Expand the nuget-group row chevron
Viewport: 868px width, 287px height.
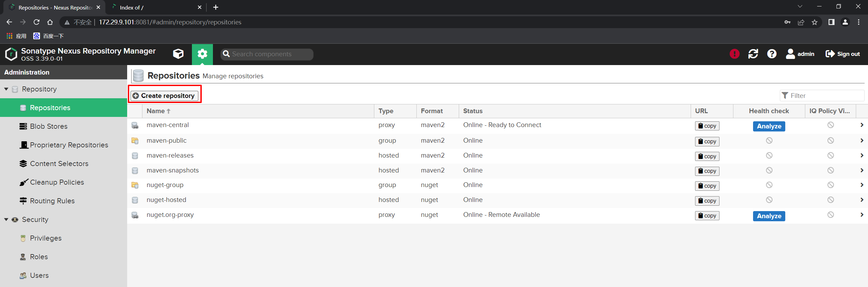pos(862,185)
